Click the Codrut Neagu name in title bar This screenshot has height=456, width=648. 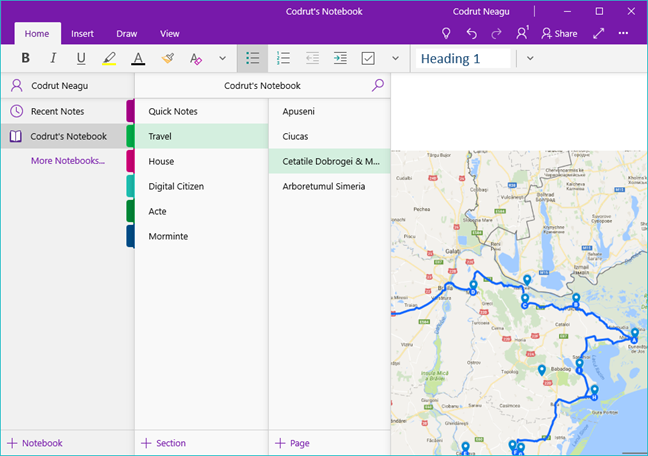(481, 12)
